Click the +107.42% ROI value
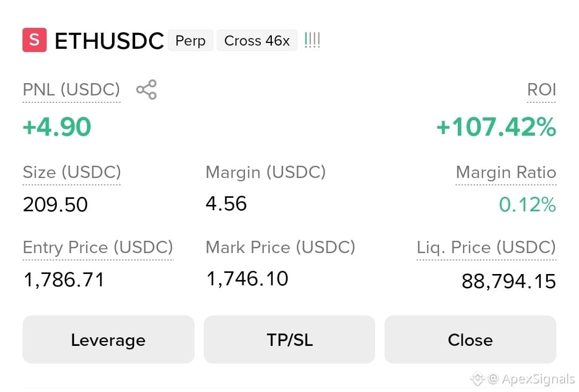This screenshot has width=579, height=392. pos(496,127)
